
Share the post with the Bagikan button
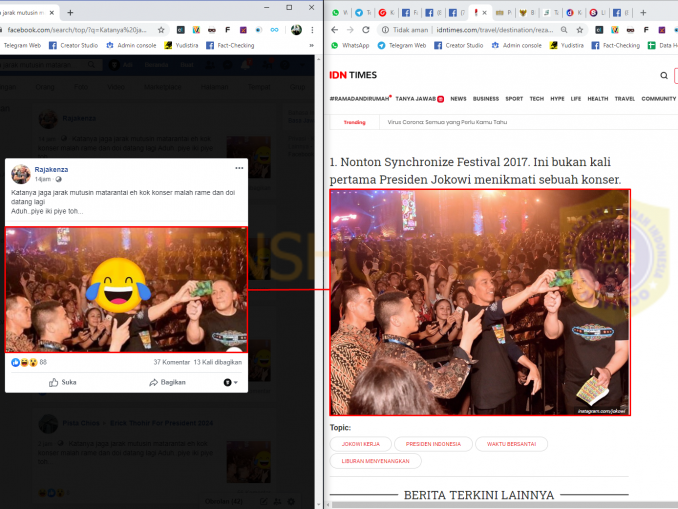pos(167,382)
